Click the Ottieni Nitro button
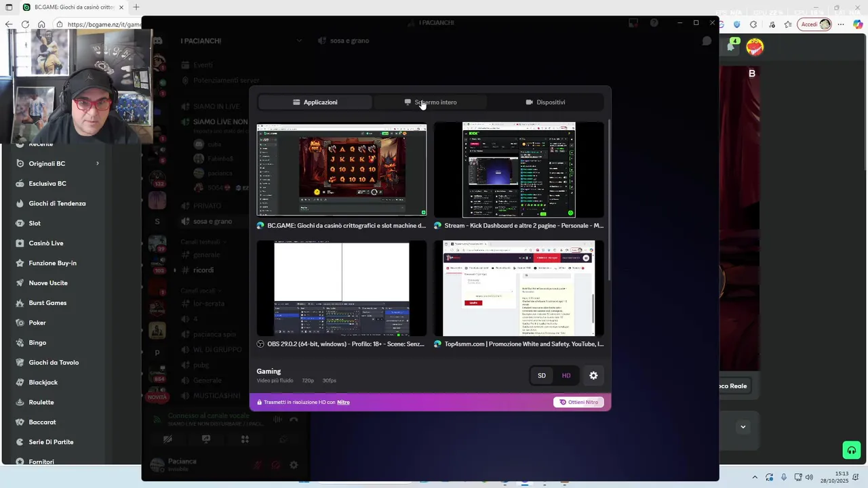The height and width of the screenshot is (488, 868). tap(578, 402)
